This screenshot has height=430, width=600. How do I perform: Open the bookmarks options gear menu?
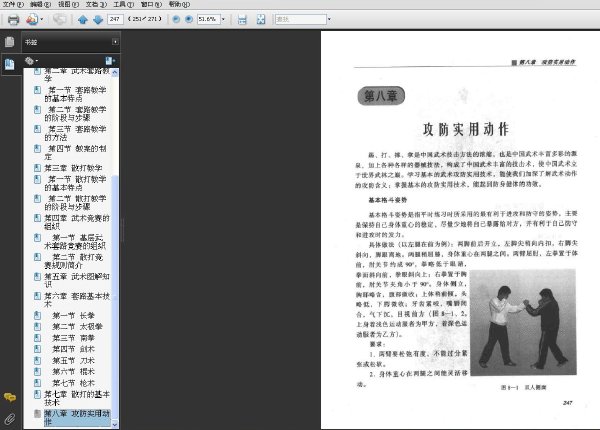31,60
